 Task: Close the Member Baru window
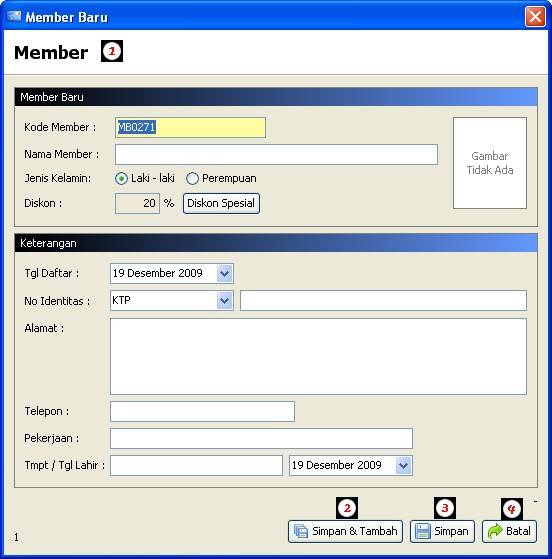tap(535, 16)
